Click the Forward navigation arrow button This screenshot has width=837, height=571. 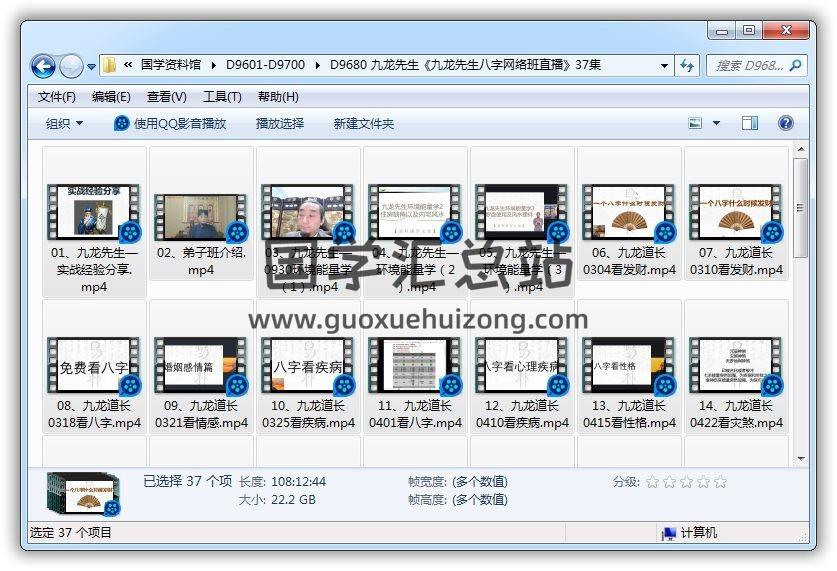(71, 67)
